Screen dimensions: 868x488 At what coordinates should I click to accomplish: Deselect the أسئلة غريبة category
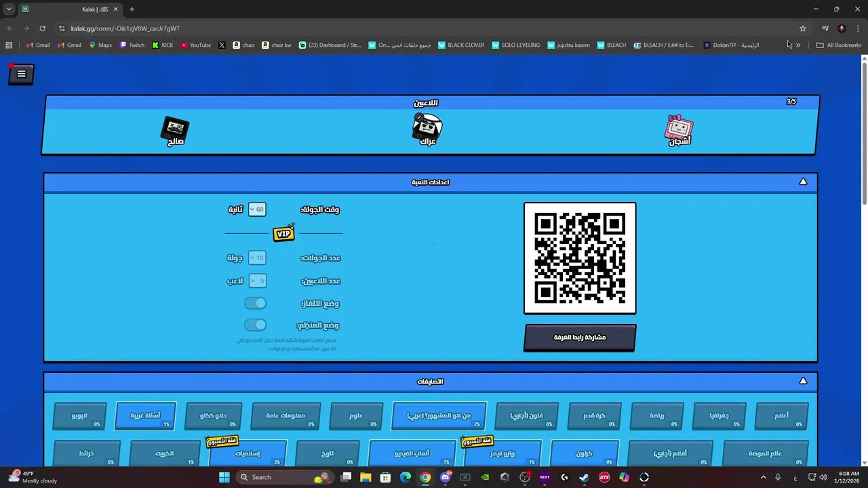pyautogui.click(x=145, y=416)
